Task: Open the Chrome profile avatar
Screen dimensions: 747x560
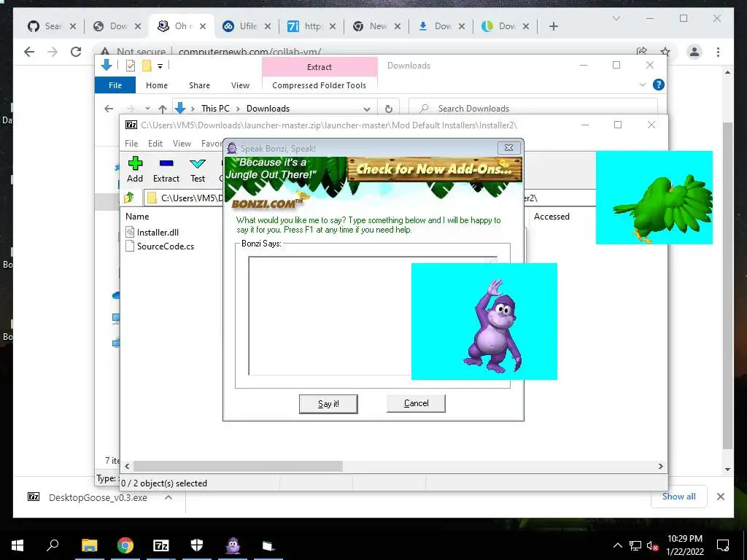Action: (694, 52)
